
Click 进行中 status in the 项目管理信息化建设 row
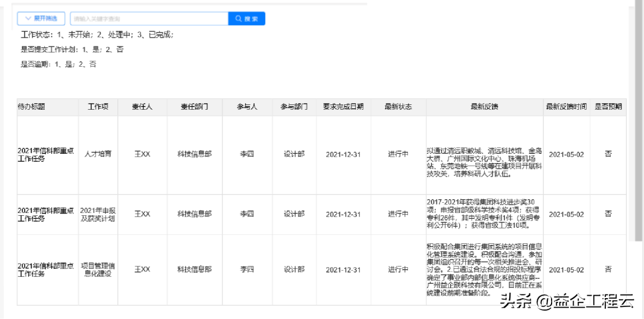398,270
